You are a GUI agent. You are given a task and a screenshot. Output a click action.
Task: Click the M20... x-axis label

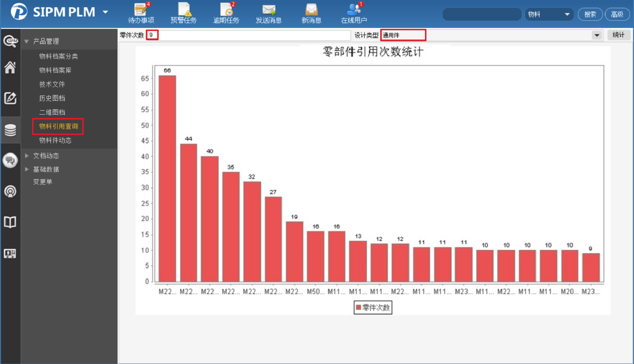click(x=570, y=292)
